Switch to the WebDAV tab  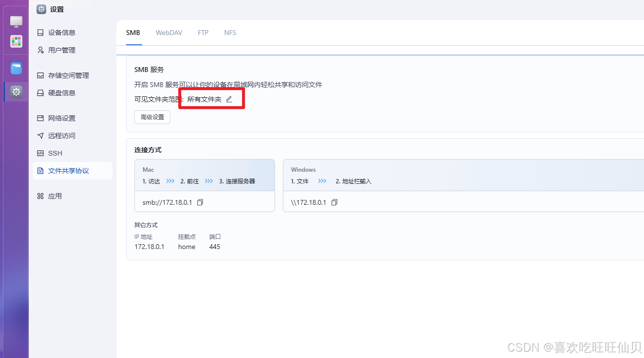click(x=169, y=33)
